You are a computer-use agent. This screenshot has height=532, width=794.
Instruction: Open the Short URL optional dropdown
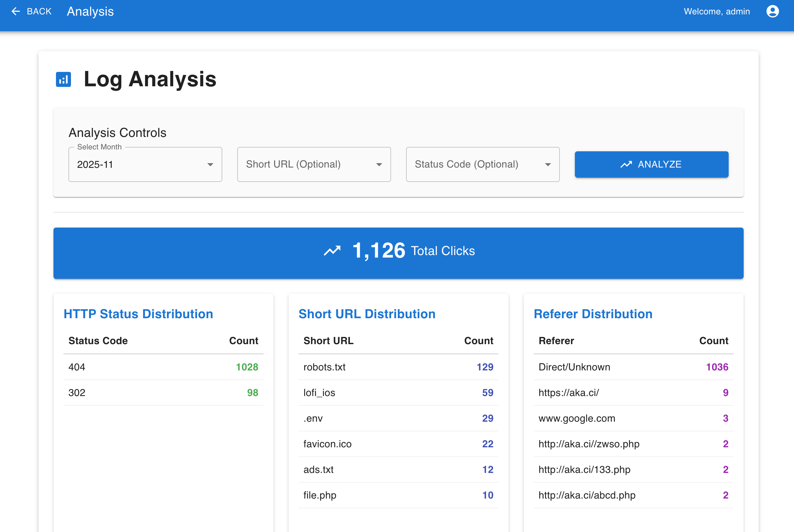[314, 164]
